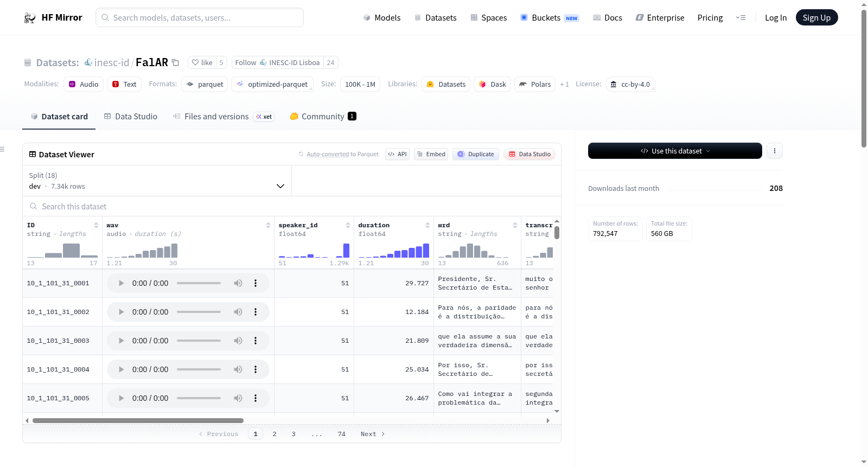Play audio for row 10_1_101_31_0004

[x=121, y=369]
